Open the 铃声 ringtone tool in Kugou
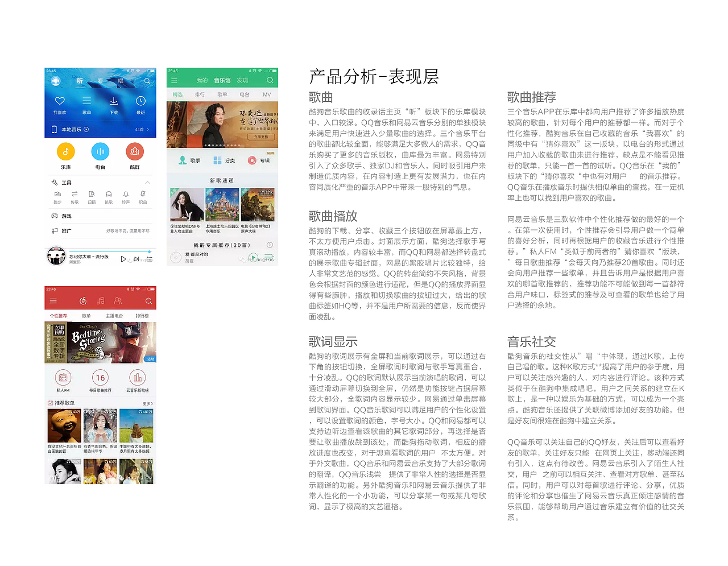The height and width of the screenshot is (566, 728). coord(125,193)
